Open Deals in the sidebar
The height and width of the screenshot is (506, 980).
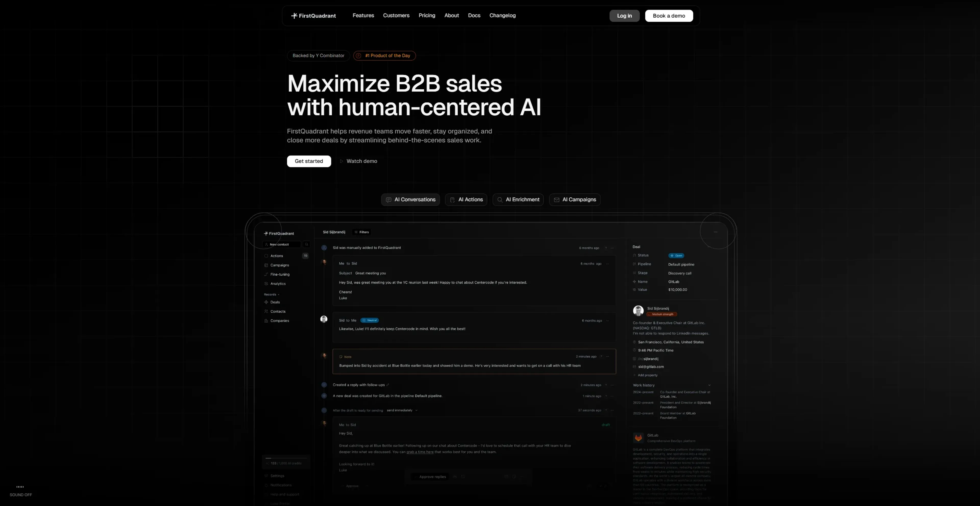(x=275, y=302)
